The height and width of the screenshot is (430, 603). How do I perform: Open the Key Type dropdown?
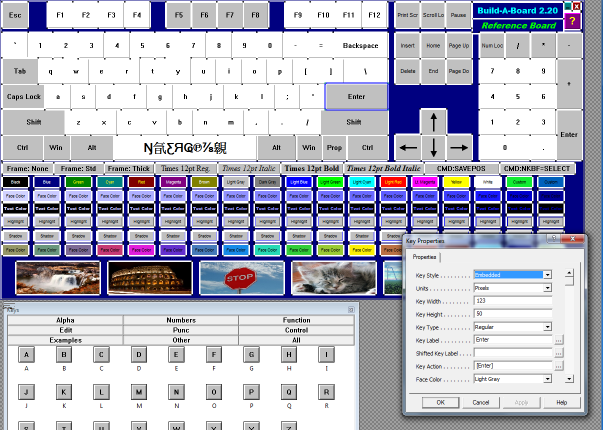point(547,327)
